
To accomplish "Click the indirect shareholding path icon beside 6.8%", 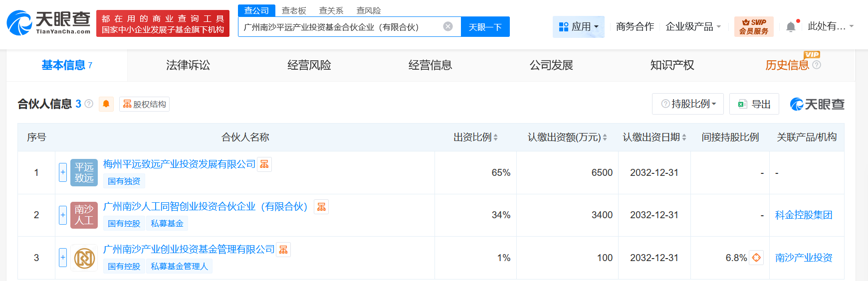I will (x=756, y=258).
